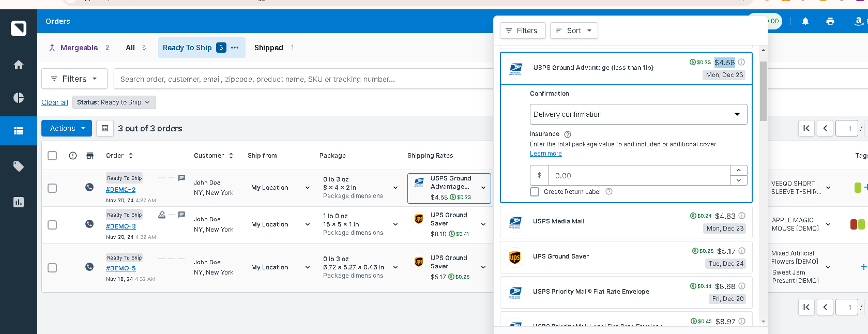Viewport: 868px width, 334px height.
Task: Click the phone channel icon for #DEMO-5
Action: (x=89, y=267)
